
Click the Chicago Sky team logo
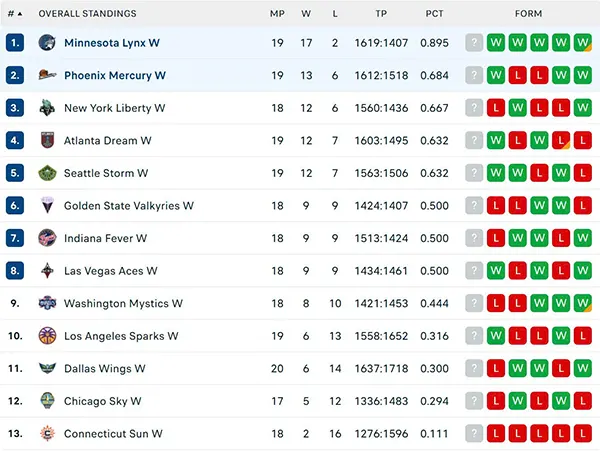point(47,401)
